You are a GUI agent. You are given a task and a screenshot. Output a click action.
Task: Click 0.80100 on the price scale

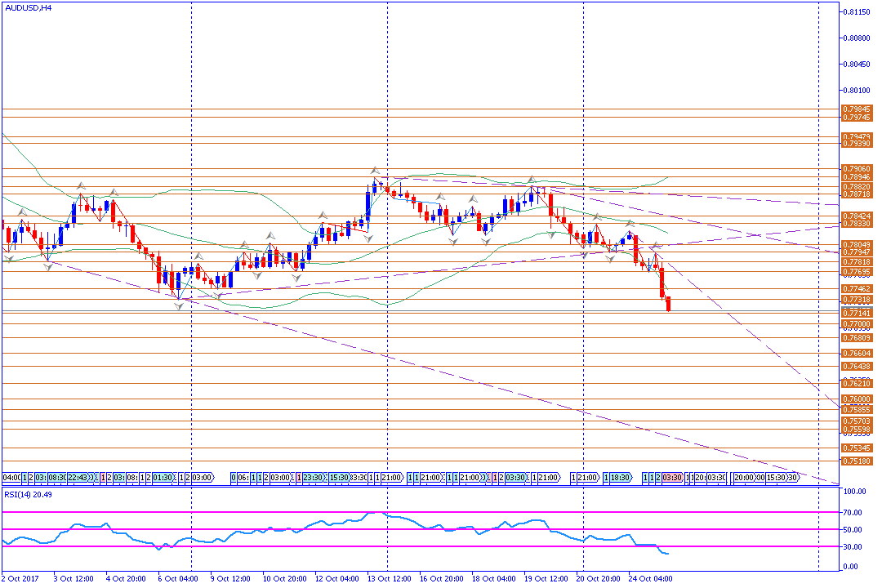pos(857,90)
